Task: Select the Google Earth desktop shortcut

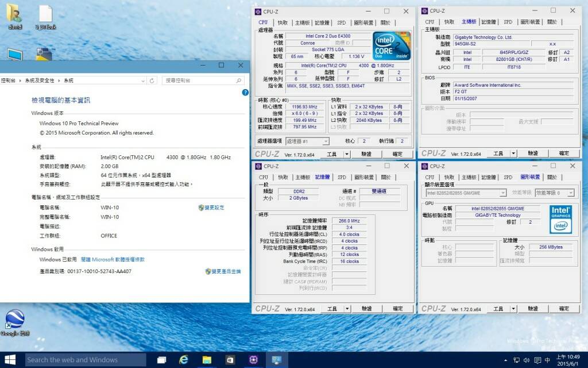Action: point(15,322)
